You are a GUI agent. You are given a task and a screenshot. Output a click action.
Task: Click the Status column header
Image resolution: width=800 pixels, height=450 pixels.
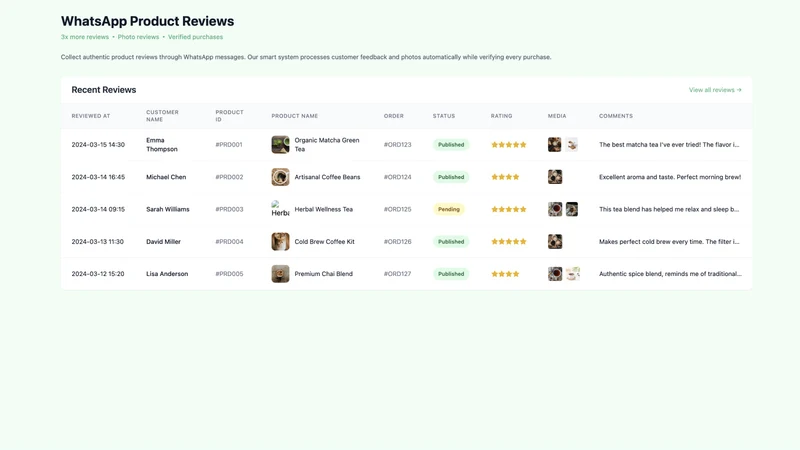pyautogui.click(x=444, y=116)
